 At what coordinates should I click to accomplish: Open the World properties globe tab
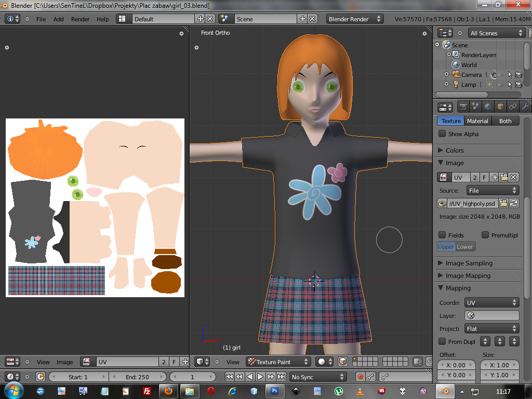coord(488,107)
